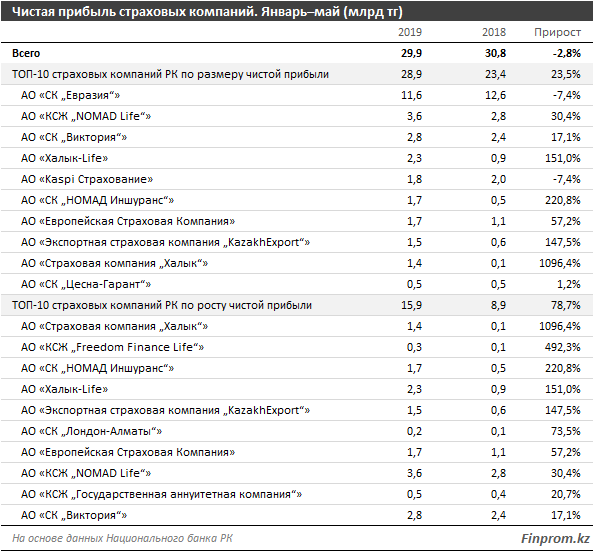Click the АО «СК „Лондон-Алматы“» row
The image size is (593, 551).
coord(296,431)
